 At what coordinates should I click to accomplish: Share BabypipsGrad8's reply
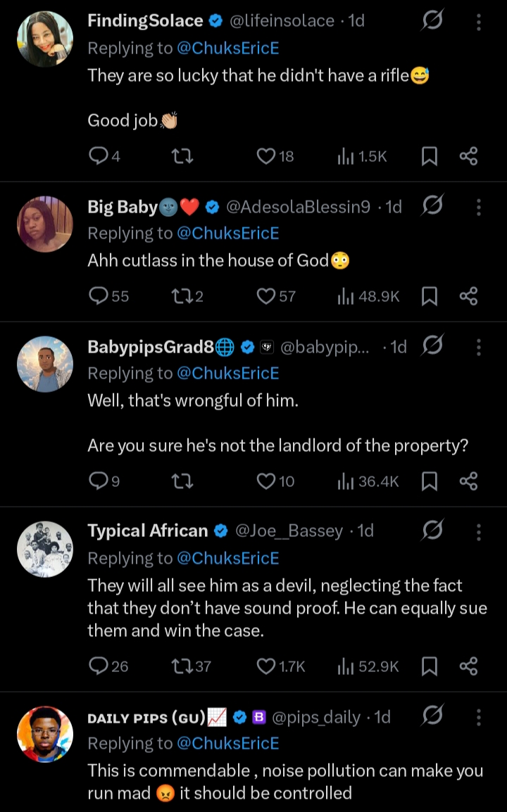[x=469, y=481]
